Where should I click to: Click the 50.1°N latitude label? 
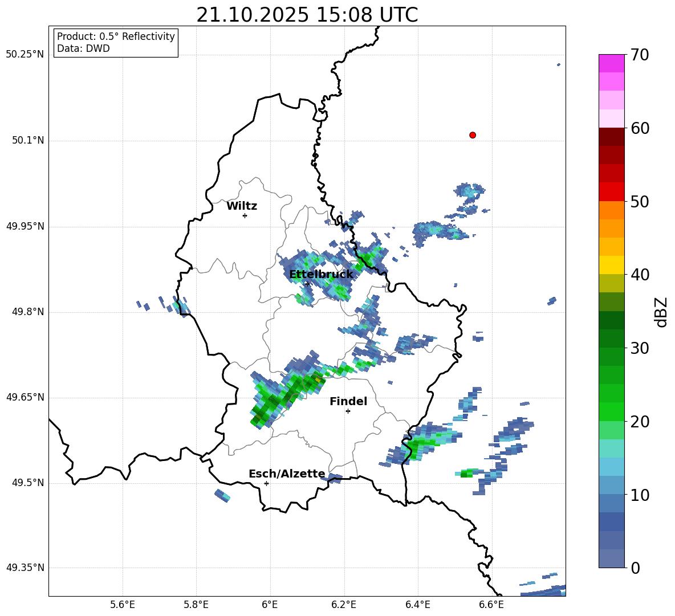(28, 140)
